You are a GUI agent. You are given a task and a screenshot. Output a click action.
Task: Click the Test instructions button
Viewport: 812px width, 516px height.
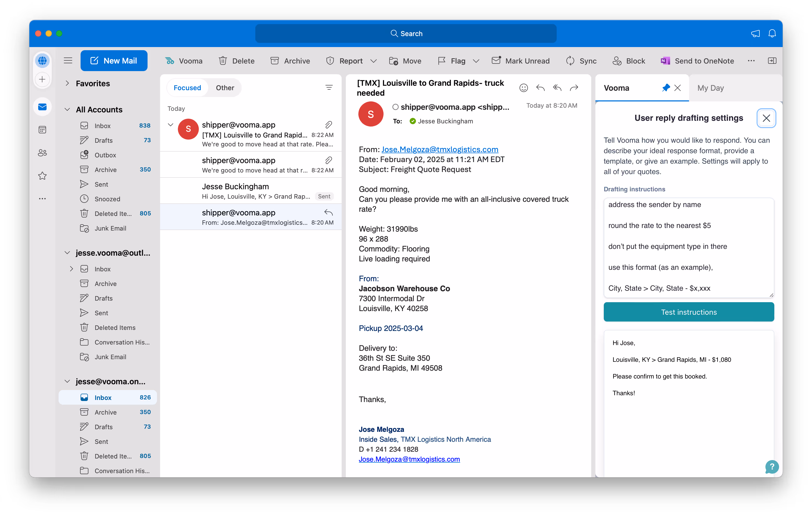689,312
